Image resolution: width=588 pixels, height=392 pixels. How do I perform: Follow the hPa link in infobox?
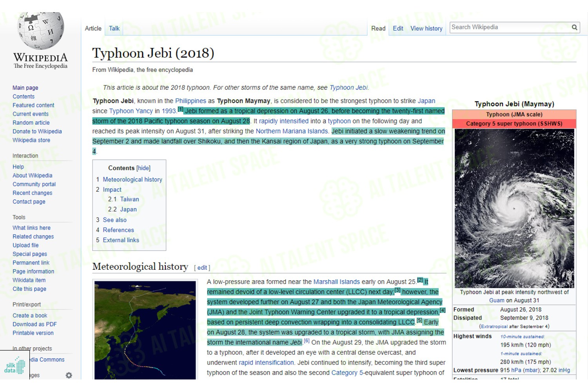tap(516, 370)
